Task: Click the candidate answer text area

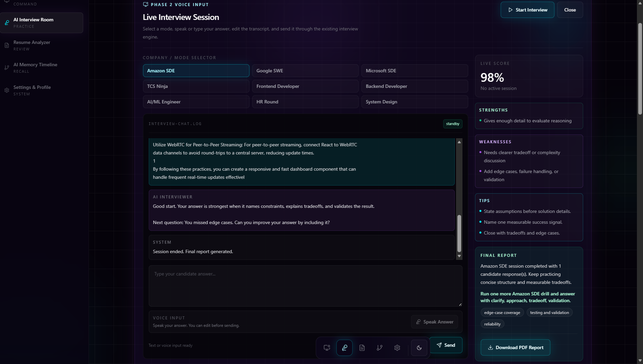Action: pos(305,286)
